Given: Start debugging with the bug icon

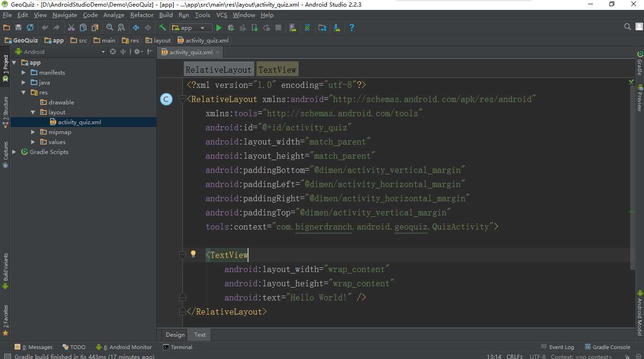Looking at the screenshot, I should click(231, 28).
